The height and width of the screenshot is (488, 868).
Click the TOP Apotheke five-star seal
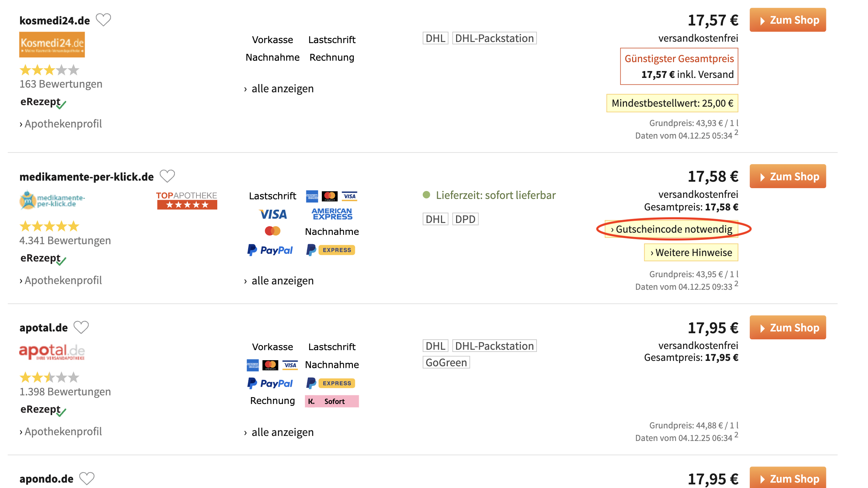187,200
